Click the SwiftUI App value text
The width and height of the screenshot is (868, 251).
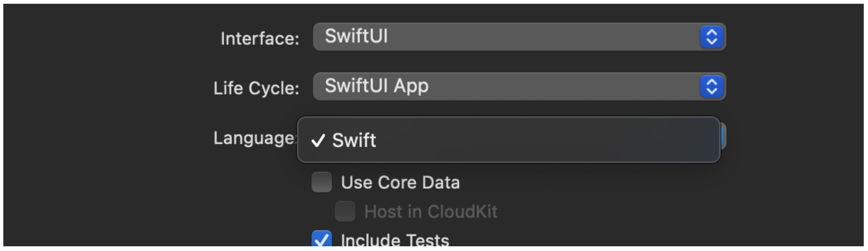click(x=376, y=86)
